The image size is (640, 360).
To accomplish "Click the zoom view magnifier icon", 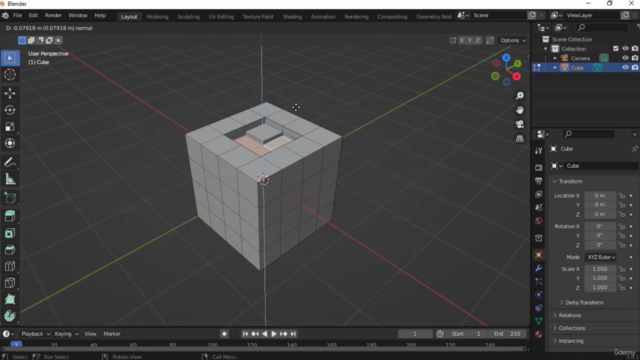I will [x=520, y=96].
